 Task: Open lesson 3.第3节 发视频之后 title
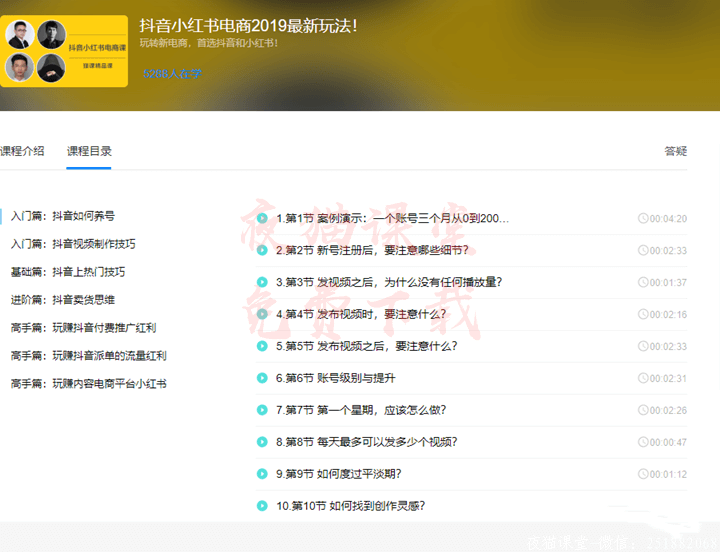tap(389, 282)
